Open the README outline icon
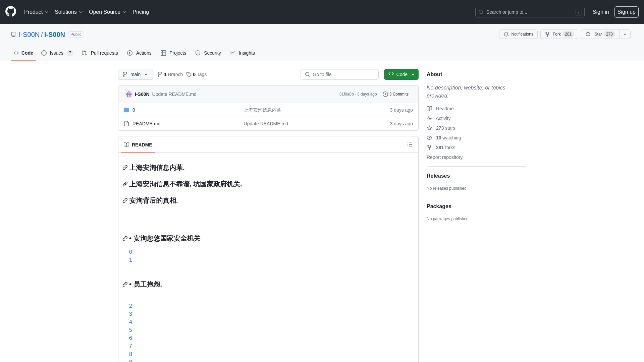Viewport: 644px width, 362px height. 410,144
